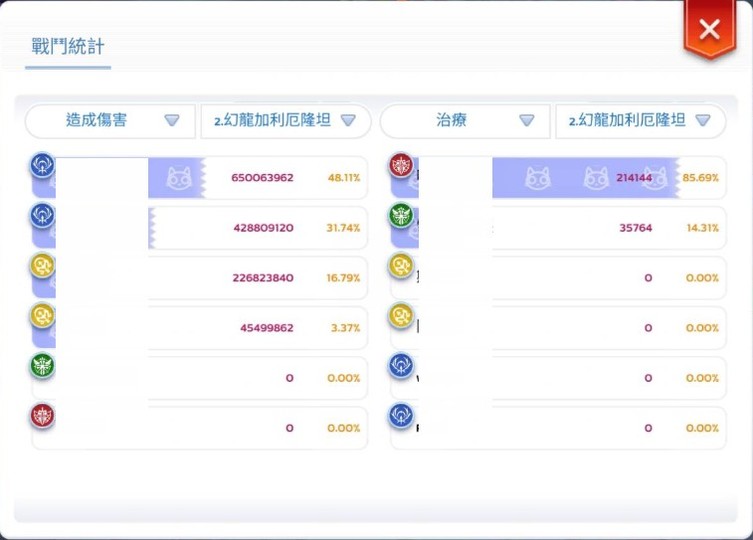Open the 治療 stat type dropdown
Image resolution: width=753 pixels, height=540 pixels.
[465, 120]
